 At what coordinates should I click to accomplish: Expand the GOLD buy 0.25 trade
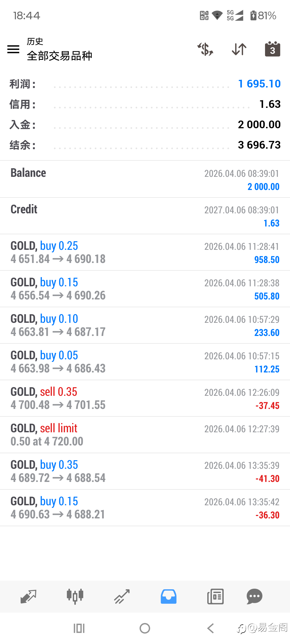click(x=145, y=252)
